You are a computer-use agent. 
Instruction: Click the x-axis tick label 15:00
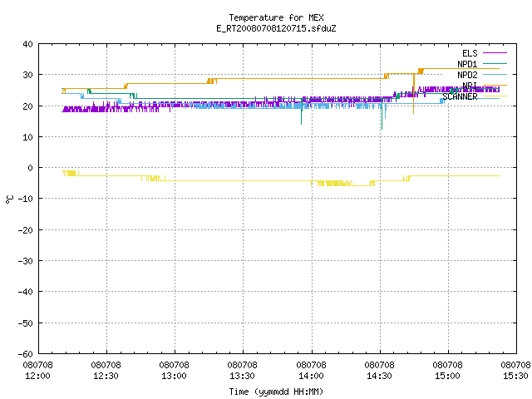coord(447,376)
